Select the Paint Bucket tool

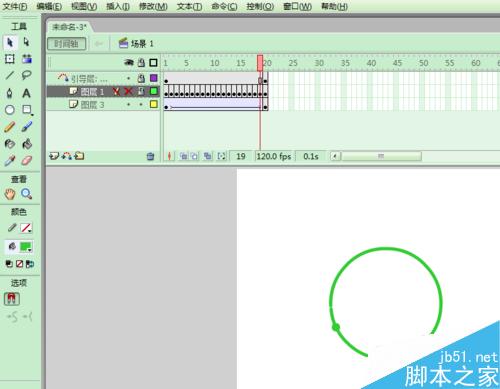(27, 144)
